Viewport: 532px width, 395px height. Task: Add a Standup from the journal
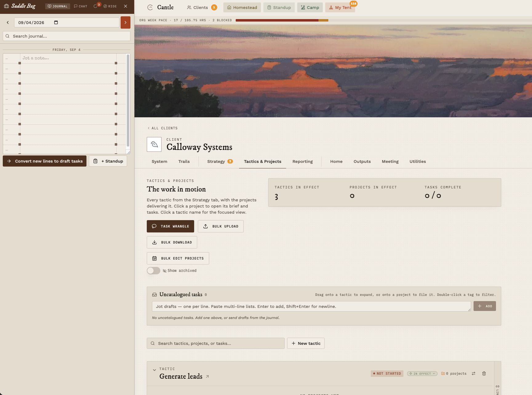pyautogui.click(x=108, y=161)
